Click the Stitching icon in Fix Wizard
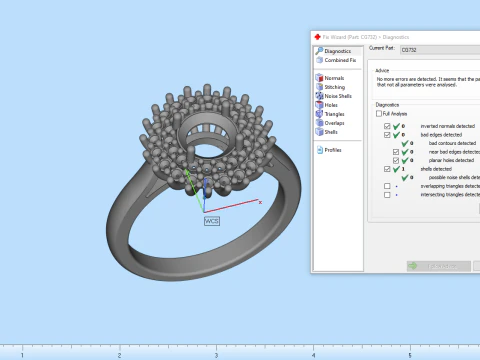The width and height of the screenshot is (480, 360). tap(319, 87)
